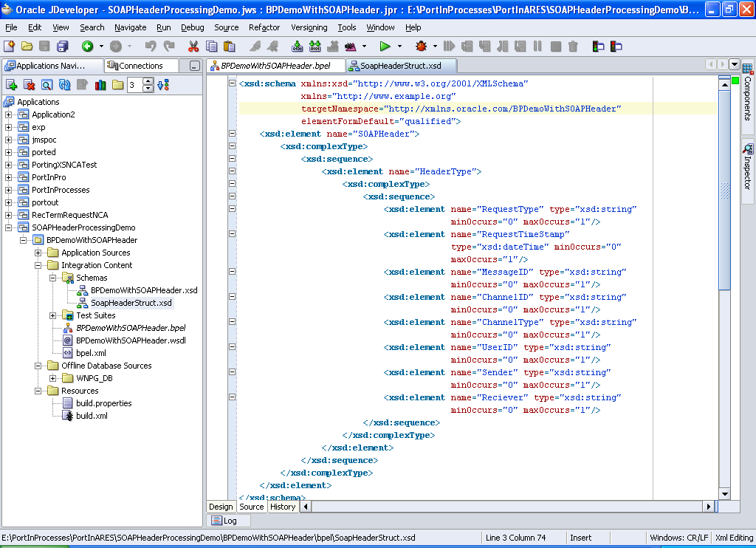Open the Refactor menu
This screenshot has width=756, height=548.
[264, 27]
